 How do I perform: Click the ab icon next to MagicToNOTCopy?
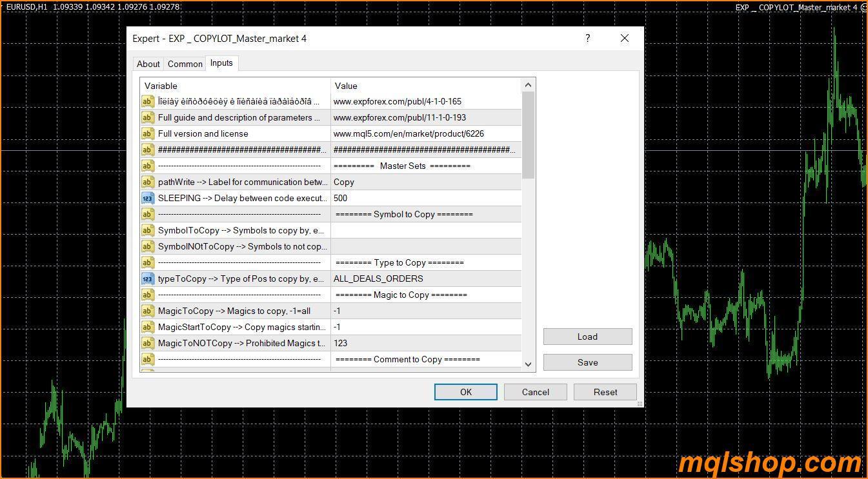coord(147,343)
